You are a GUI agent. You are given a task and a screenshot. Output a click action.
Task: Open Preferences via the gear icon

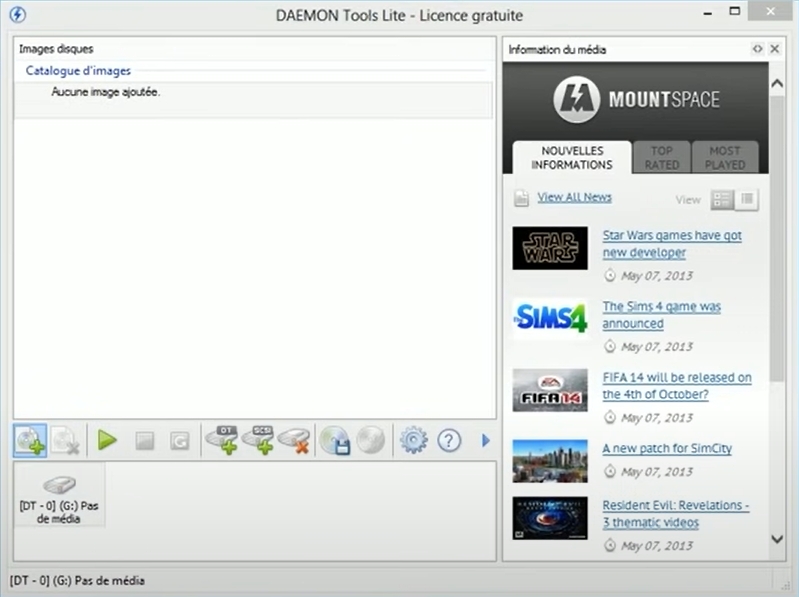click(413, 440)
